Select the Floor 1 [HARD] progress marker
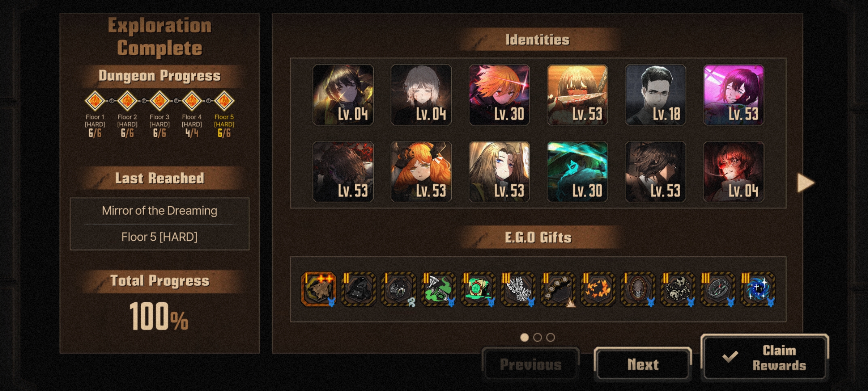 point(95,101)
